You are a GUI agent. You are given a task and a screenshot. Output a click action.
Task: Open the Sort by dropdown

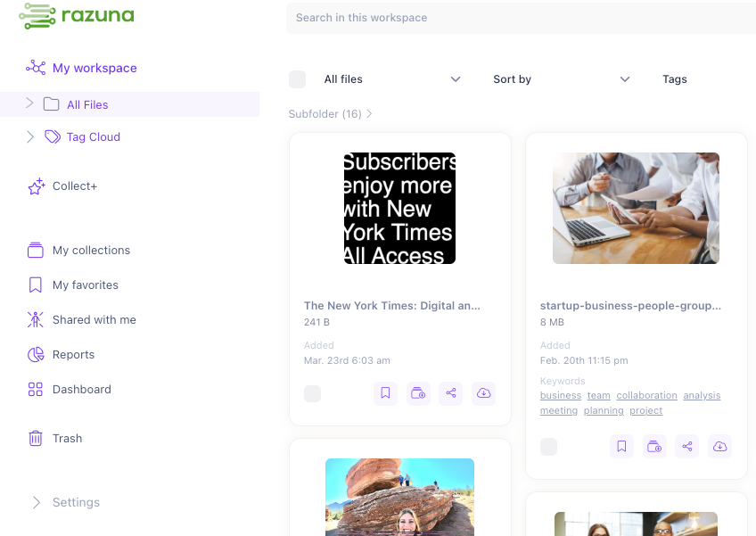[562, 79]
